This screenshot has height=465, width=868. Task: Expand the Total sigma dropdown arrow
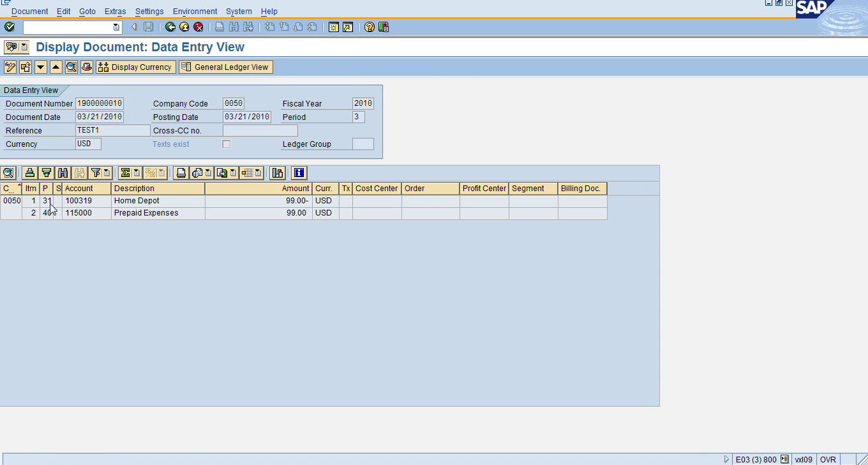click(x=136, y=173)
